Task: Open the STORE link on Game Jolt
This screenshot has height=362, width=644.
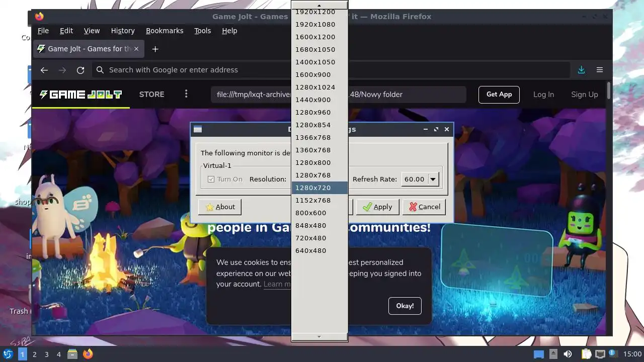Action: [151, 94]
